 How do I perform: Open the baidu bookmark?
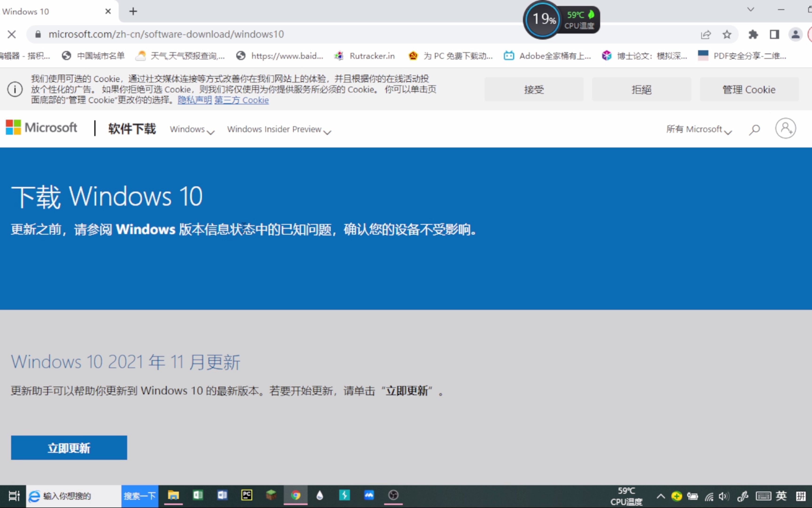pyautogui.click(x=280, y=56)
